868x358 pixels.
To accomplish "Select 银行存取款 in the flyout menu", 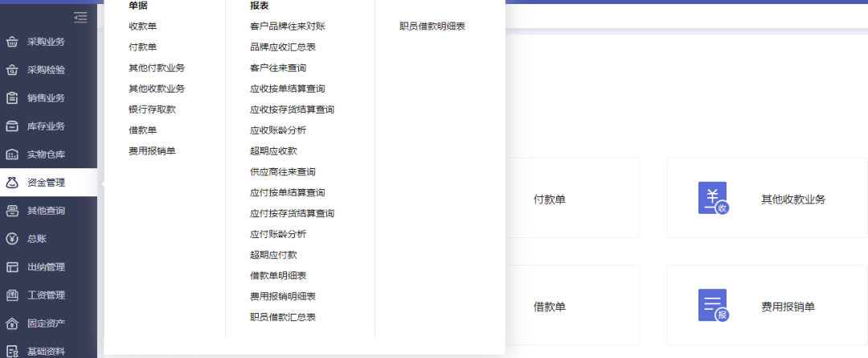I will click(x=152, y=109).
